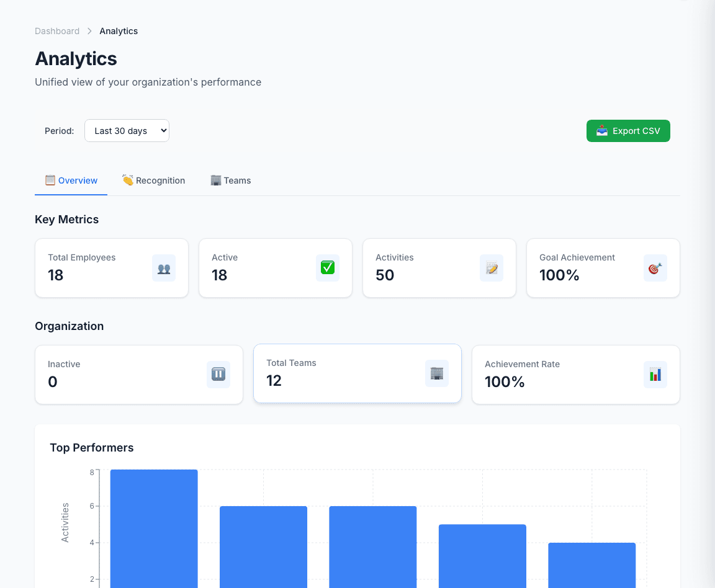Viewport: 715px width, 588px height.
Task: Click the fourth bar reaching value 5
Action: [482, 556]
